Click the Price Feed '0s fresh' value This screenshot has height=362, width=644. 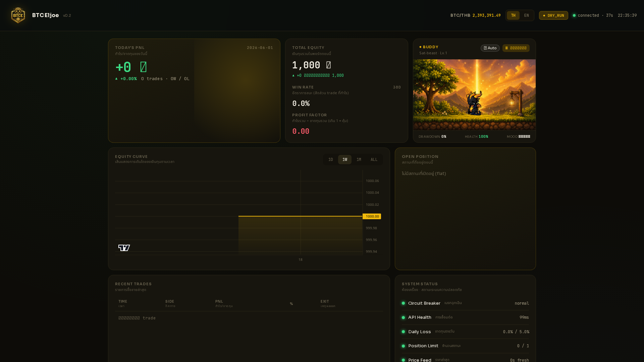point(520,360)
